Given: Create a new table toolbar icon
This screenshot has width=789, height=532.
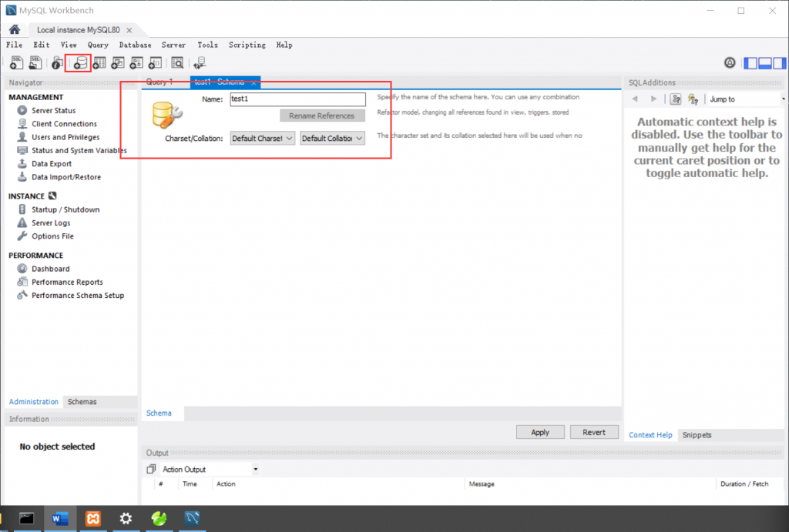Looking at the screenshot, I should click(x=99, y=63).
